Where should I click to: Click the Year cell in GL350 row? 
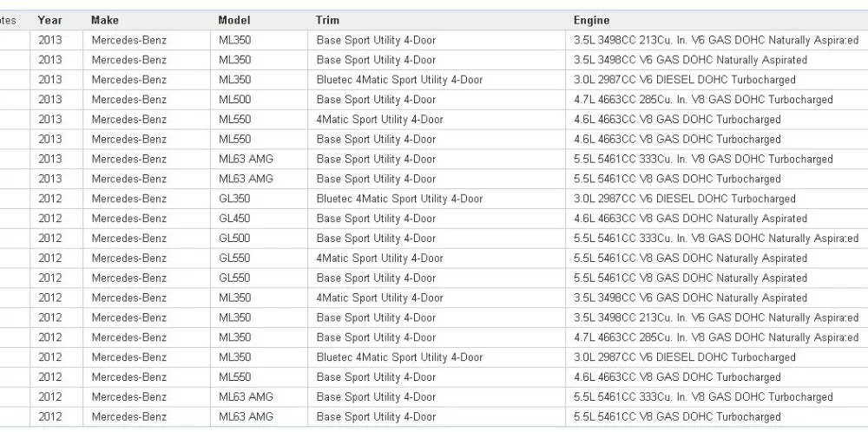coord(56,200)
